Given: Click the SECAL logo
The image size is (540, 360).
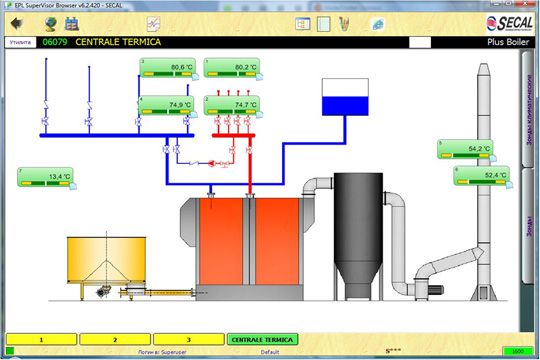Looking at the screenshot, I should click(x=509, y=23).
